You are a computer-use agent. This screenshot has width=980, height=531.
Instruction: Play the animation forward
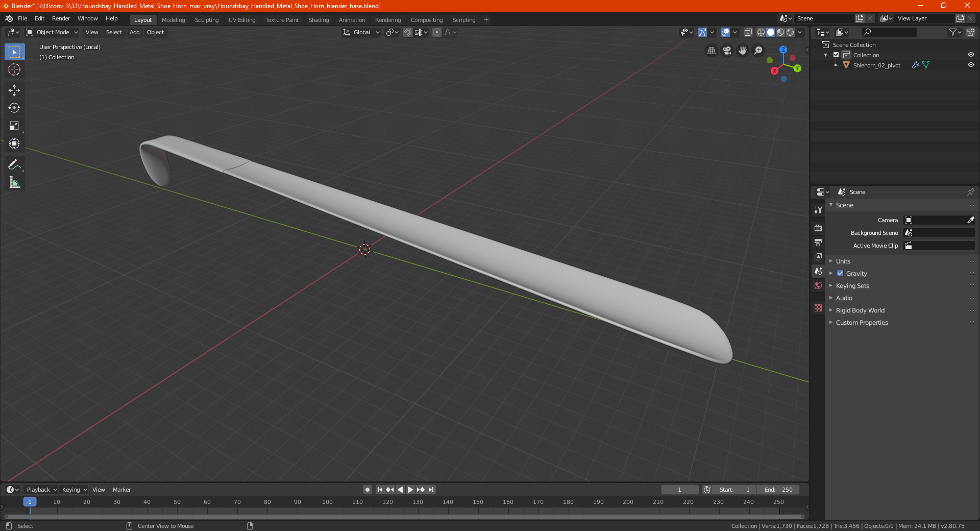coord(410,490)
